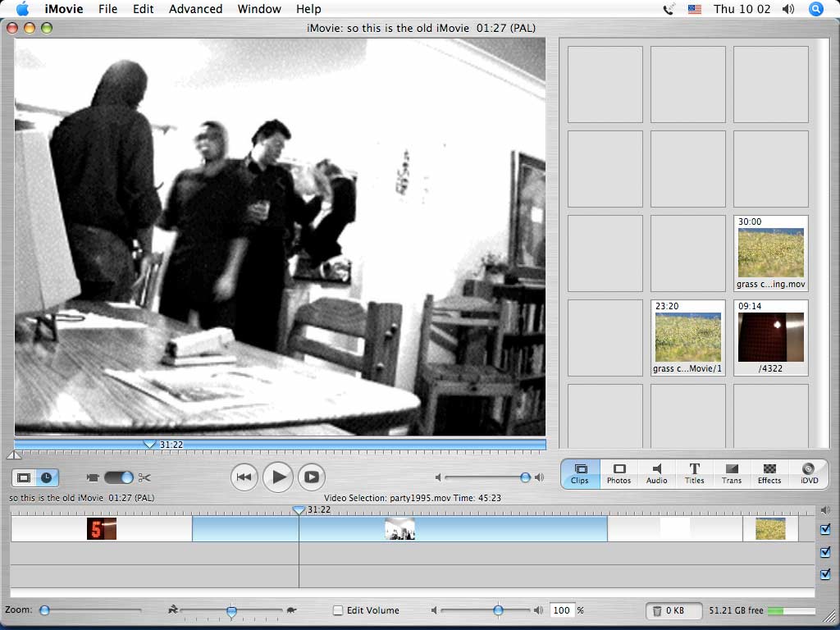Toggle second audio track checkbox
The height and width of the screenshot is (630, 840).
tap(825, 573)
